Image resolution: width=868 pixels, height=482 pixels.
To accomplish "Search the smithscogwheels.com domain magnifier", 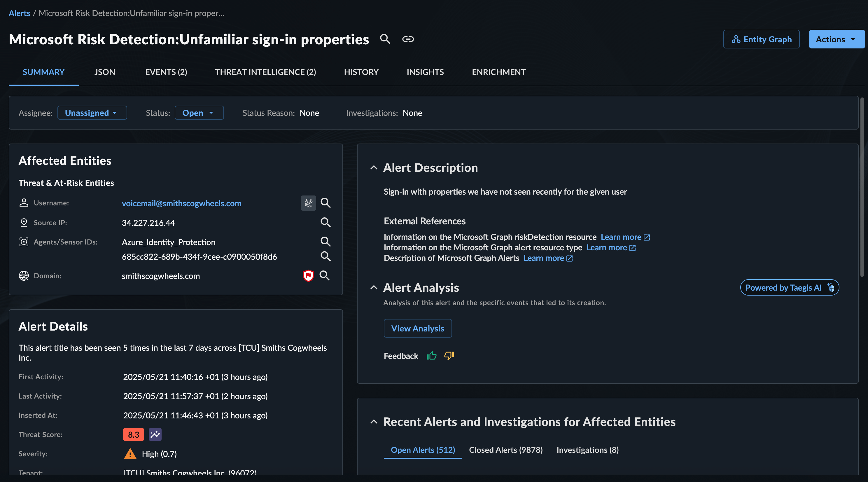I will pos(325,275).
